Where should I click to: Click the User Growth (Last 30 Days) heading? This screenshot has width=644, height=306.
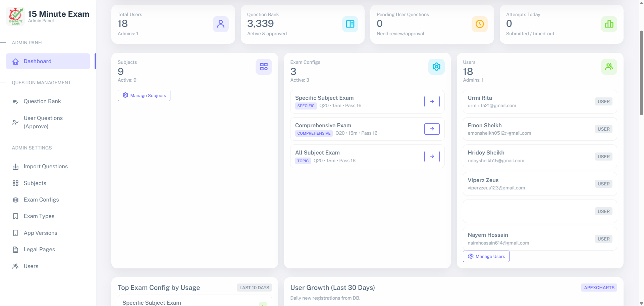click(x=333, y=288)
